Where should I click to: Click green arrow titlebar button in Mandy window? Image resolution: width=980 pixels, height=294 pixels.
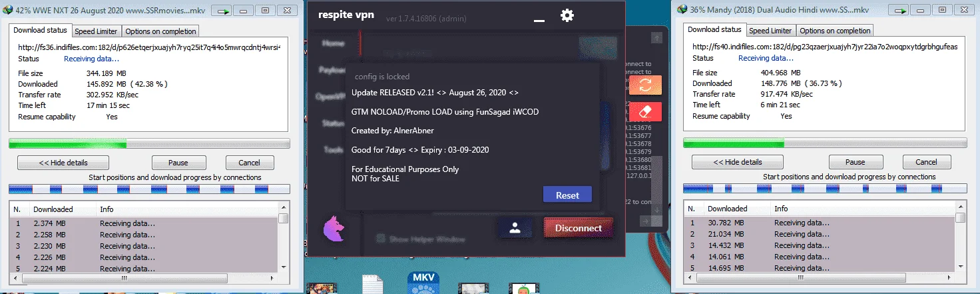point(898,11)
